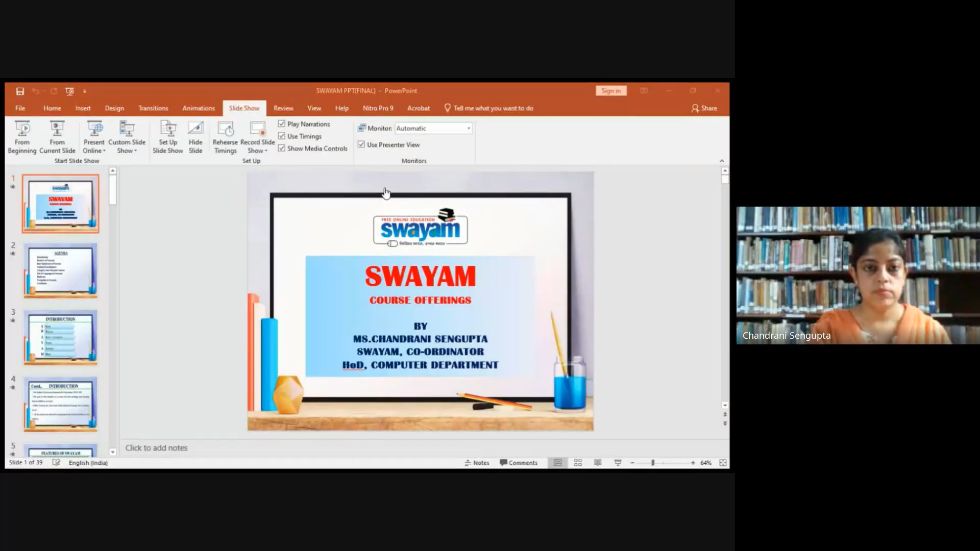
Task: Uncheck Play Narrations checkbox
Action: tap(282, 124)
